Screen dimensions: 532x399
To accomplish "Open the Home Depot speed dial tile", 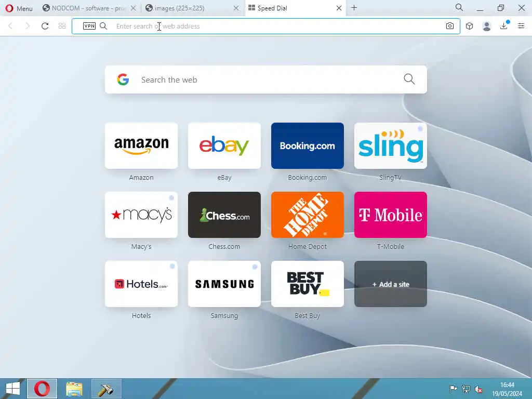I will [x=308, y=215].
